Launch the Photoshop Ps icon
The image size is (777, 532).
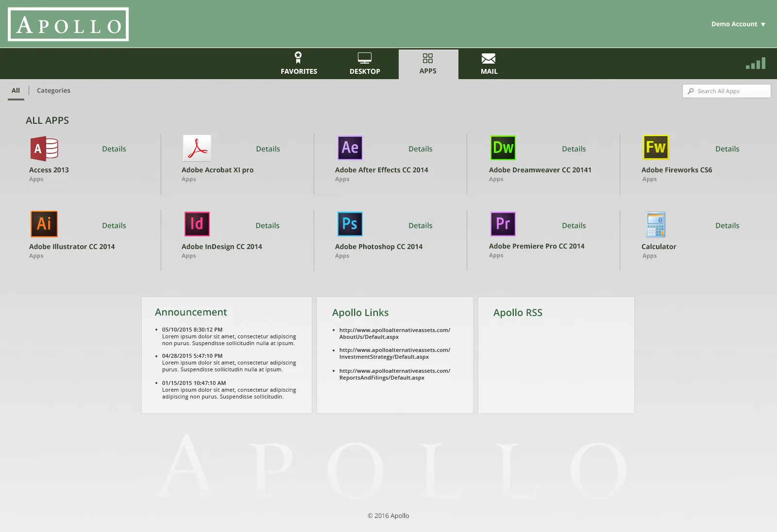point(350,224)
